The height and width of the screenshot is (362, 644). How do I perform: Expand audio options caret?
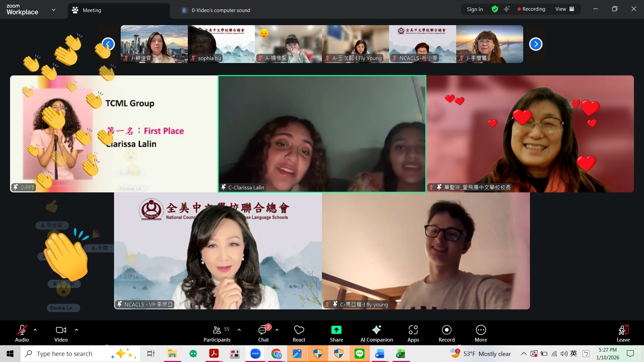point(35,330)
